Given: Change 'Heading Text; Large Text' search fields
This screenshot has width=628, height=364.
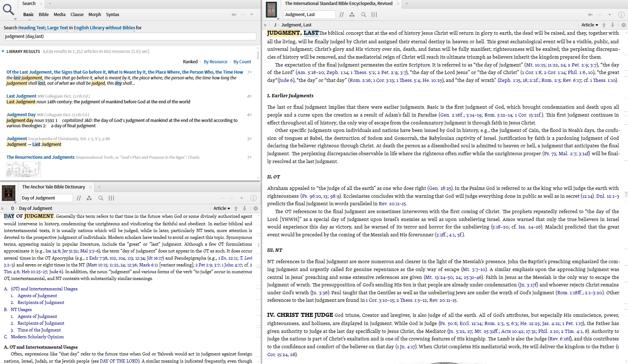Looking at the screenshot, I should 43,28.
